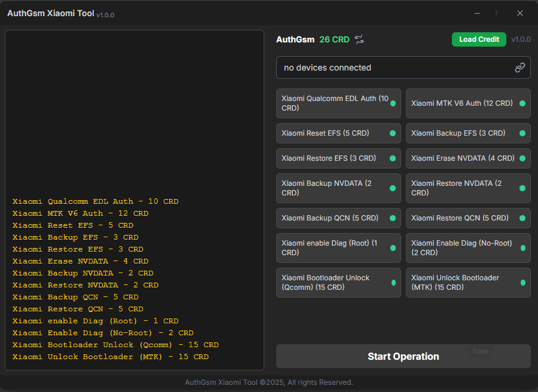Choose Xiaomi Backup QCN (5 CRD)
The height and width of the screenshot is (392, 538).
(x=338, y=218)
